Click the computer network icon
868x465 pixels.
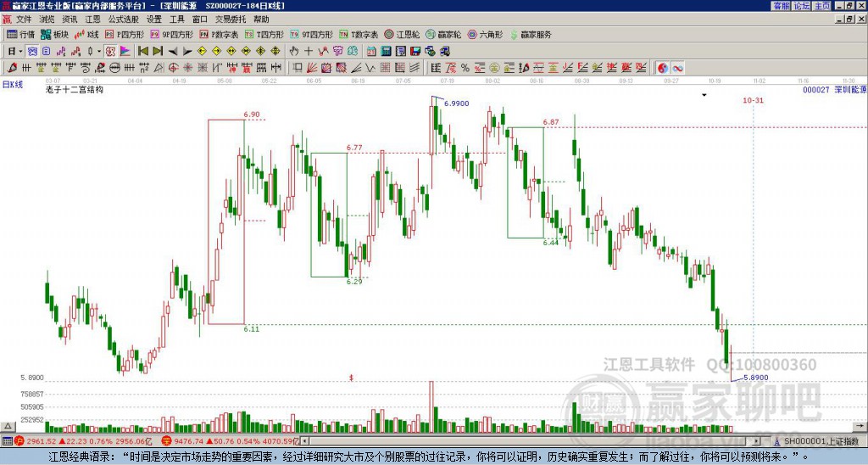point(444,51)
